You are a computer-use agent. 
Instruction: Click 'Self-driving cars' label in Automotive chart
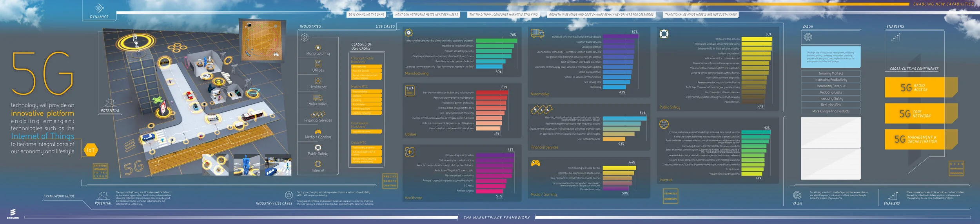coord(592,82)
